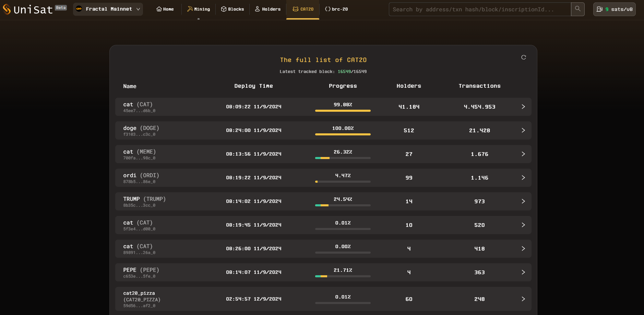The height and width of the screenshot is (315, 644).
Task: Click the ordi 4.47% progress bar
Action: coord(343,182)
